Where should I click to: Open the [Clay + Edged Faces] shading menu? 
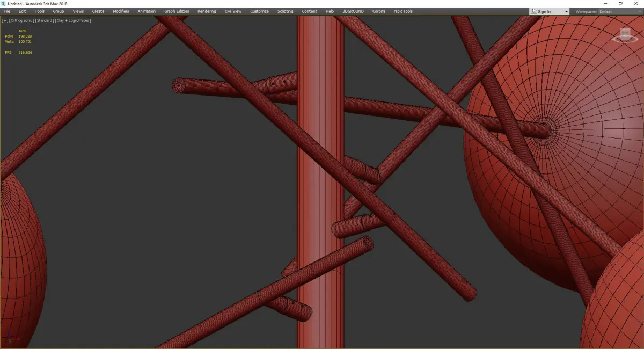[x=72, y=20]
